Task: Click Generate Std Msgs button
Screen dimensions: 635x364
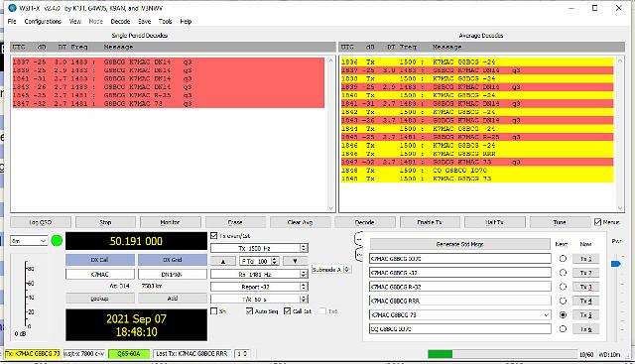Action: (x=459, y=244)
